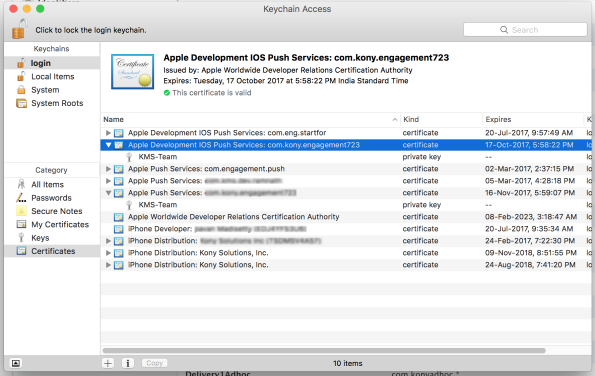Click the info (i) button
Screen dimensions: 595x376
(x=128, y=363)
